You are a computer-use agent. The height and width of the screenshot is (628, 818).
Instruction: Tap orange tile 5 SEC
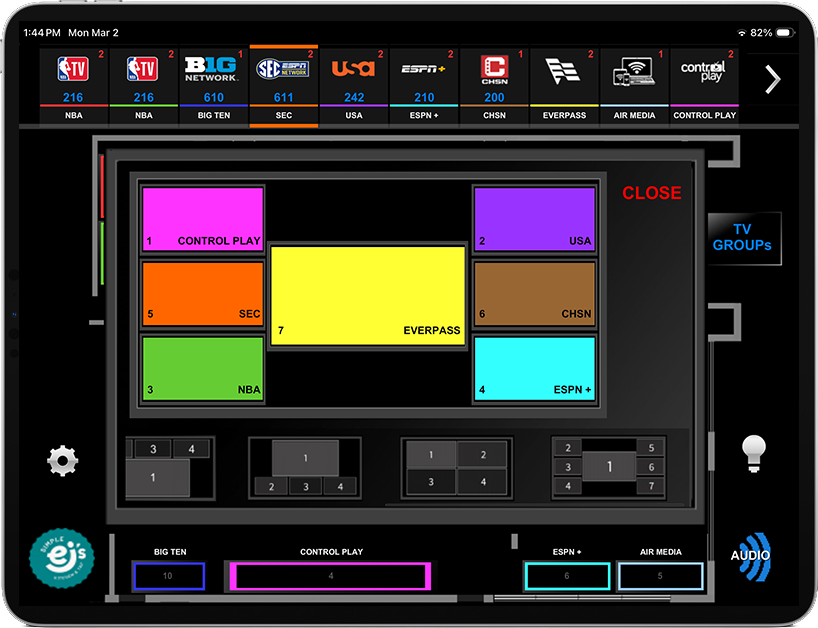coord(202,294)
